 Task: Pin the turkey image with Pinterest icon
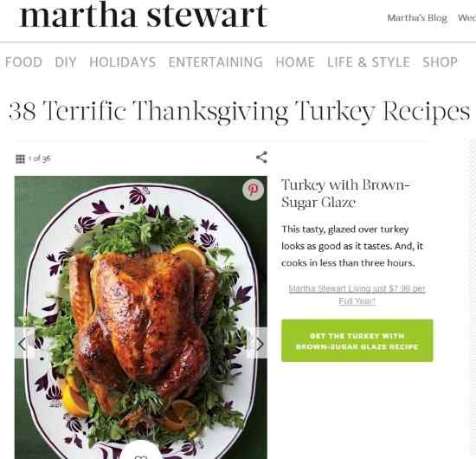[x=253, y=190]
